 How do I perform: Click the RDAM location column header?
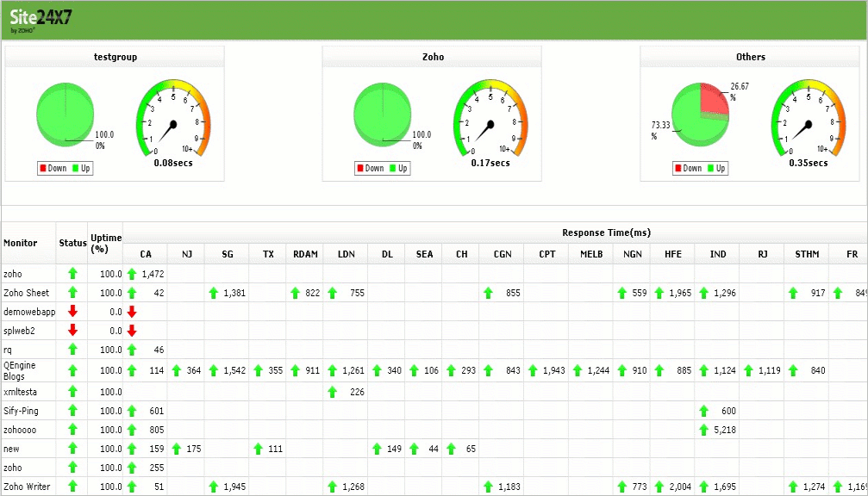click(x=305, y=254)
